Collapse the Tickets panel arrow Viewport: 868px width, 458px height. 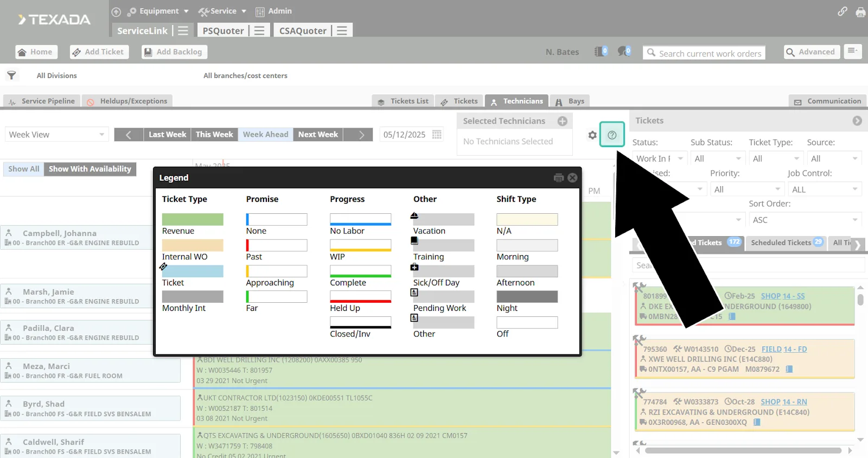[x=857, y=121]
